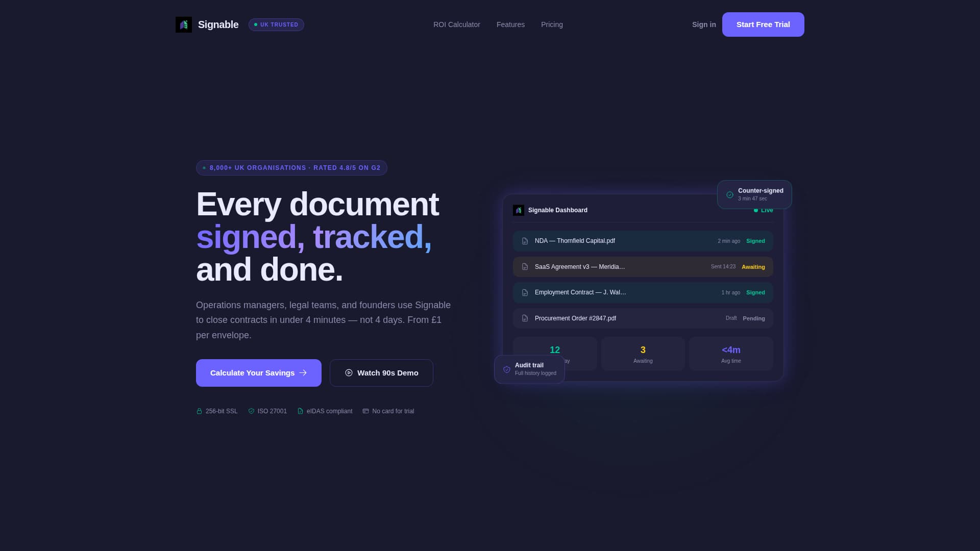980x551 pixels.
Task: Click the 'Audit trail' card title
Action: (529, 365)
